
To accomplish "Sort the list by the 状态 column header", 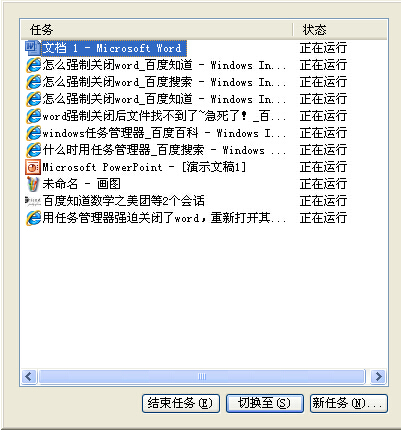I will (x=340, y=30).
